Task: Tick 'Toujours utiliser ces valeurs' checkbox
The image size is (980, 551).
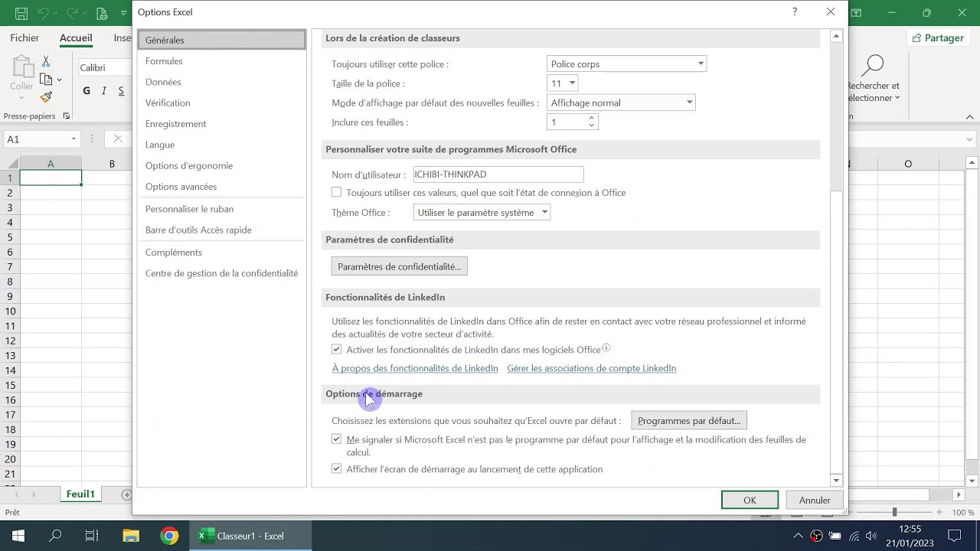Action: point(336,192)
